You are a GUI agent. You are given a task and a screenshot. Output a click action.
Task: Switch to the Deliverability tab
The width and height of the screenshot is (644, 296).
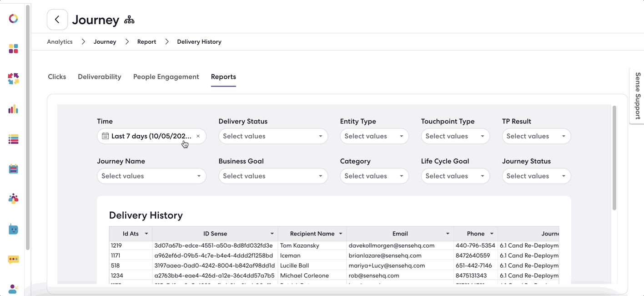pos(100,77)
